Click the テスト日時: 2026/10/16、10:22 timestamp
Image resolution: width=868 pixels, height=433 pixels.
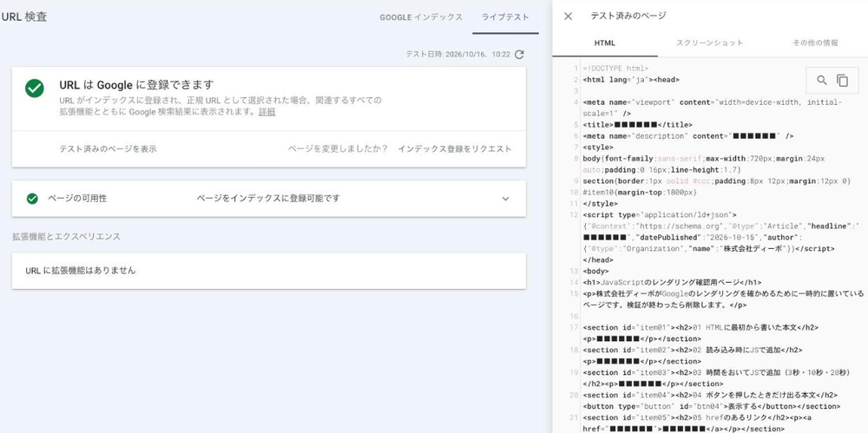[x=457, y=55]
